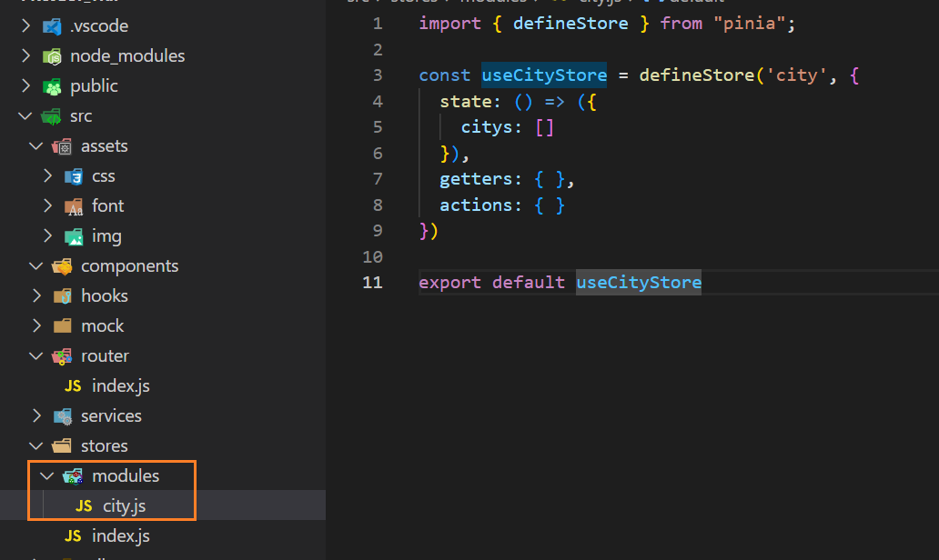This screenshot has height=560, width=939.
Task: Expand the public folder chevron
Action: (x=25, y=85)
